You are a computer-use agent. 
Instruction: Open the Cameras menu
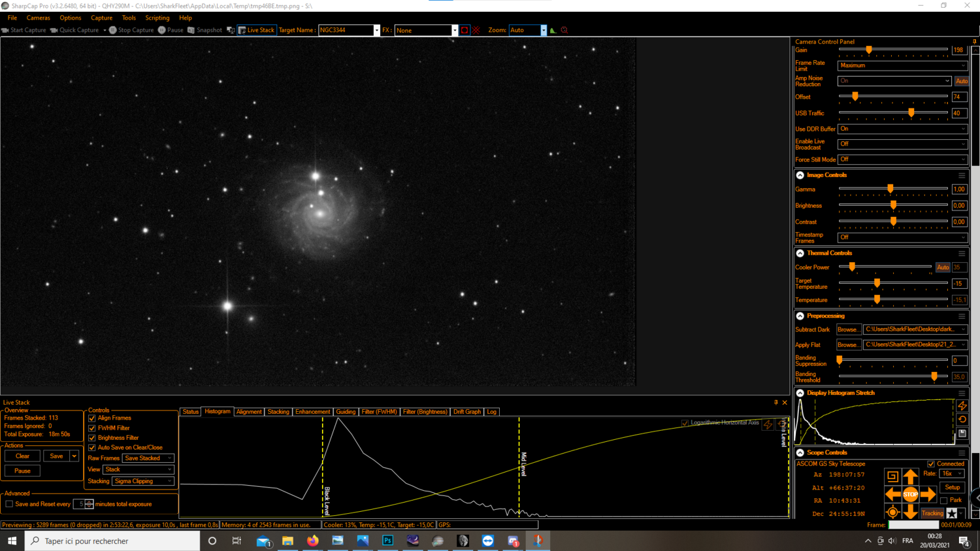pos(38,18)
